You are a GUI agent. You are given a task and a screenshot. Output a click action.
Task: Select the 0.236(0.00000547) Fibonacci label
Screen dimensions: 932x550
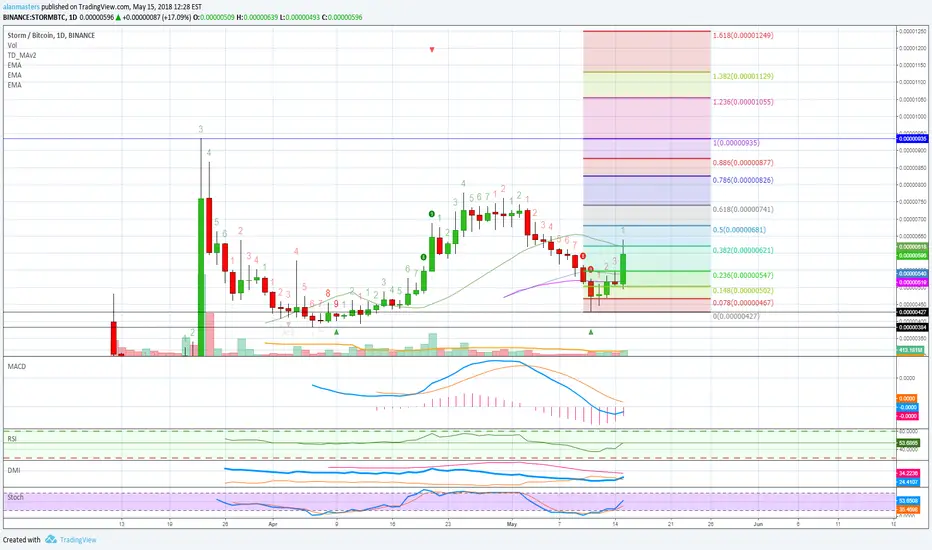point(743,275)
